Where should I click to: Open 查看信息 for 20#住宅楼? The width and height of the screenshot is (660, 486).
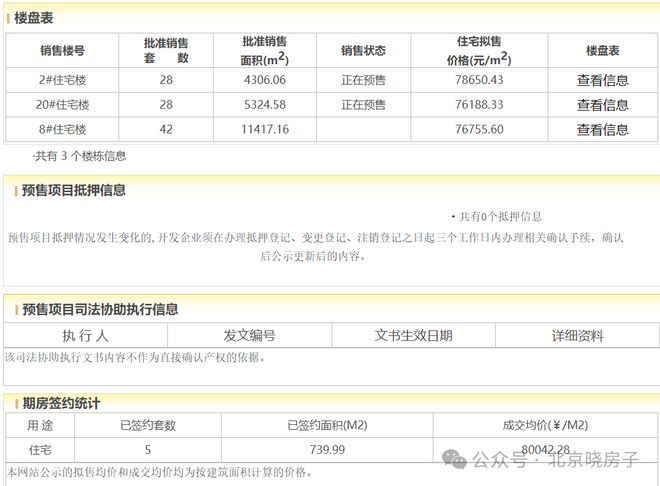click(602, 105)
